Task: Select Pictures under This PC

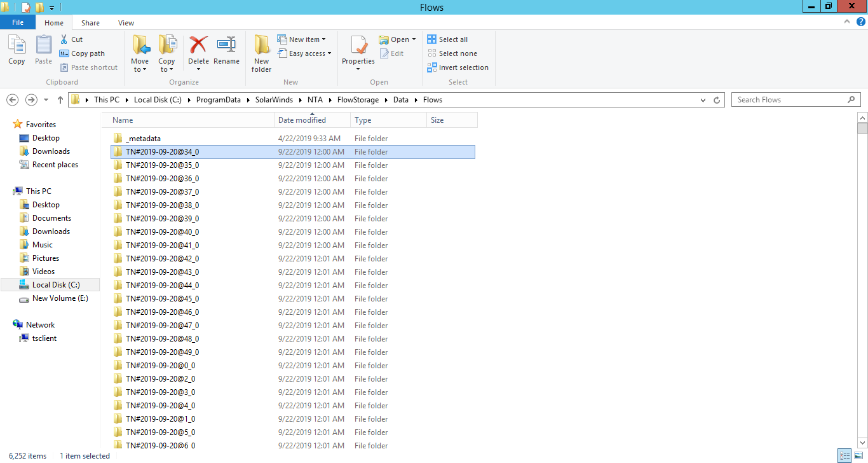Action: click(x=39, y=258)
